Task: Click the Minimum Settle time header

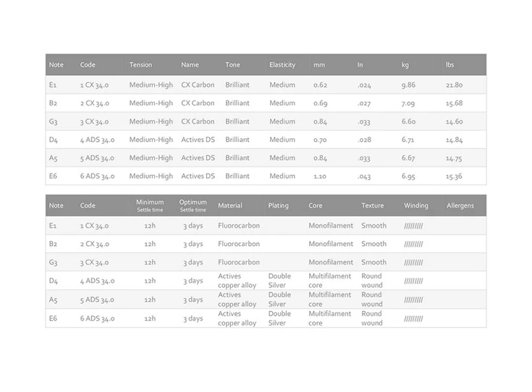Action: click(150, 205)
